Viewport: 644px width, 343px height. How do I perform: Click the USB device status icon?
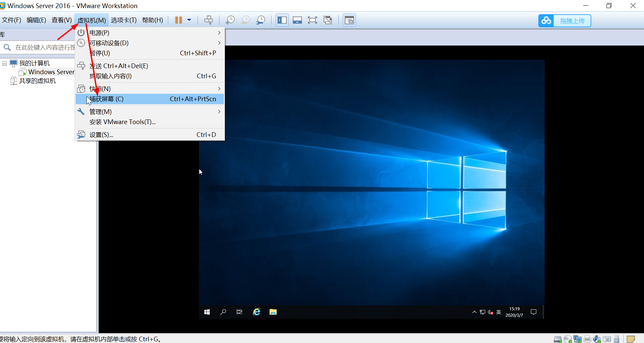pyautogui.click(x=617, y=339)
